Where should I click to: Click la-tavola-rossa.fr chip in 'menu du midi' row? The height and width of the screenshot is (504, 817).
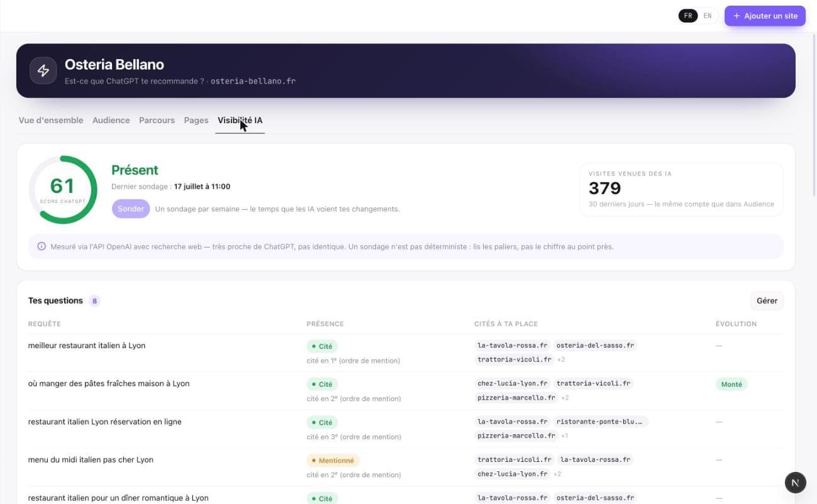point(595,460)
